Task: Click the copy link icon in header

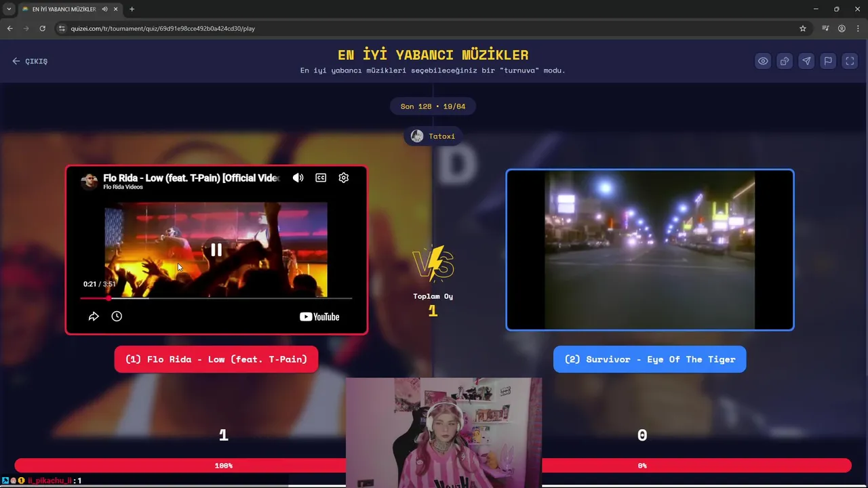Action: coord(785,61)
